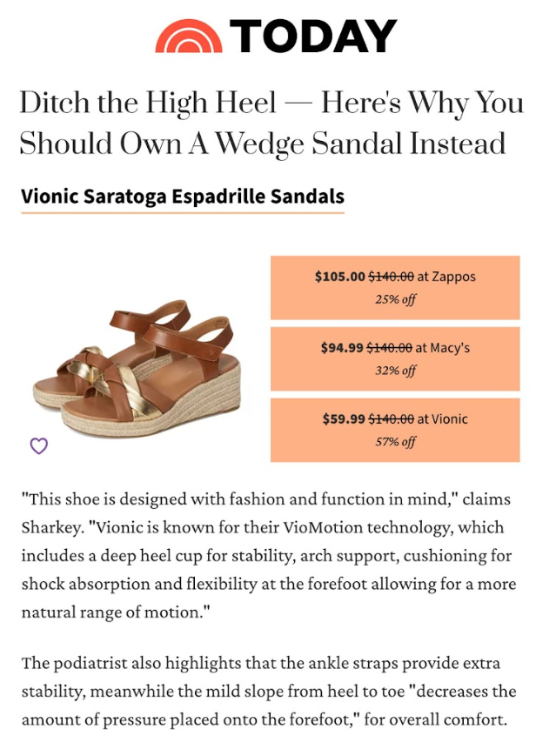Click the $59.99 sale price
The image size is (556, 756).
(344, 419)
